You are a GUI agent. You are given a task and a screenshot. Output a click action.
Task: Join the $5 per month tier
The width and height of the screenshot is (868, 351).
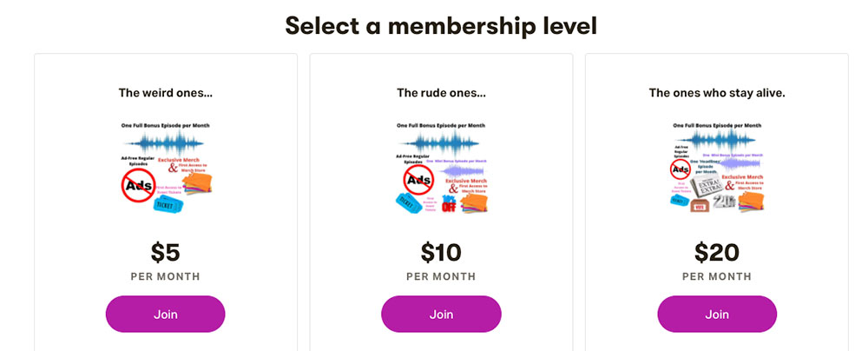(x=165, y=314)
